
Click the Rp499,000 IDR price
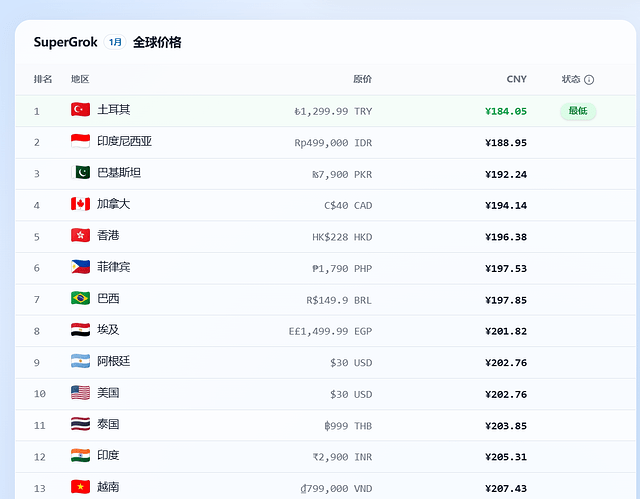click(333, 143)
